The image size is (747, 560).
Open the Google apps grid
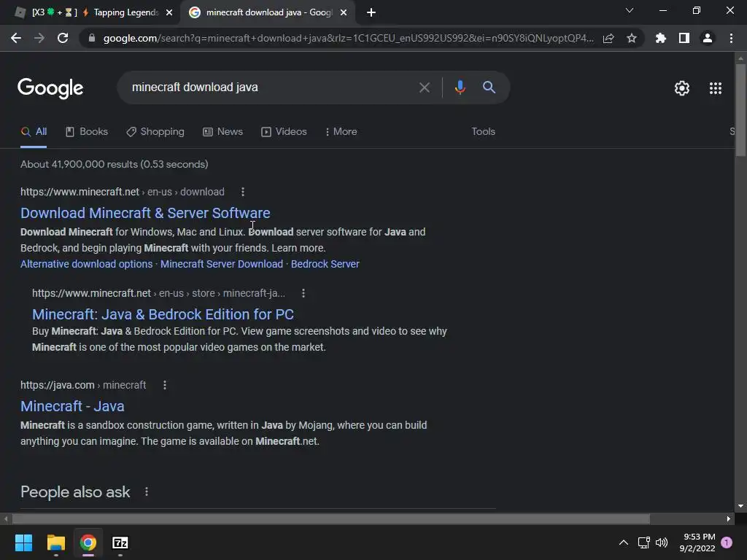(x=715, y=88)
